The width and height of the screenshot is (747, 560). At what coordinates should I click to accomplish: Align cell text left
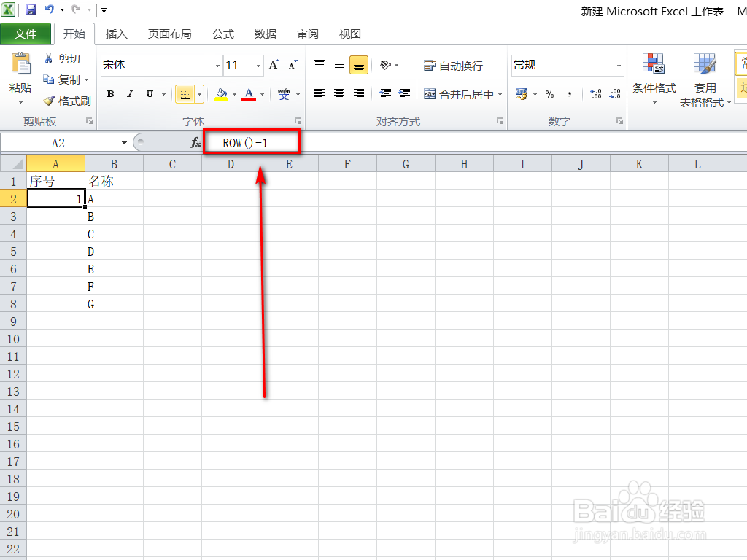(320, 93)
